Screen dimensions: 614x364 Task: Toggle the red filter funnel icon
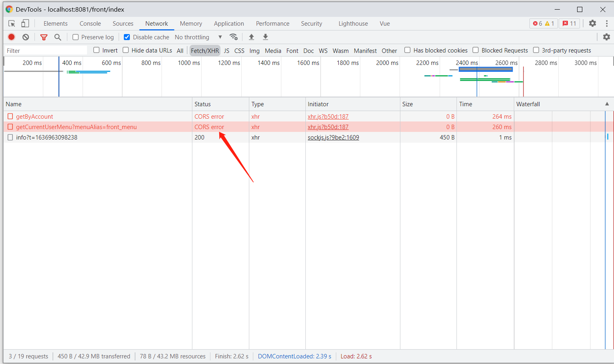coord(44,37)
